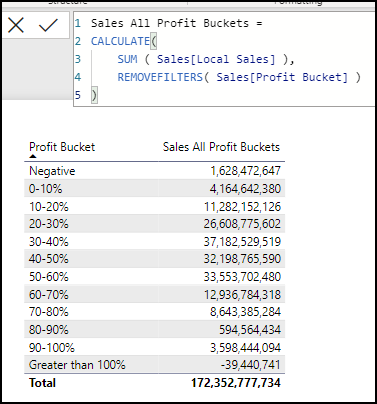Sort by Sales All Profit Buckets header
The image size is (377, 404).
pyautogui.click(x=221, y=147)
